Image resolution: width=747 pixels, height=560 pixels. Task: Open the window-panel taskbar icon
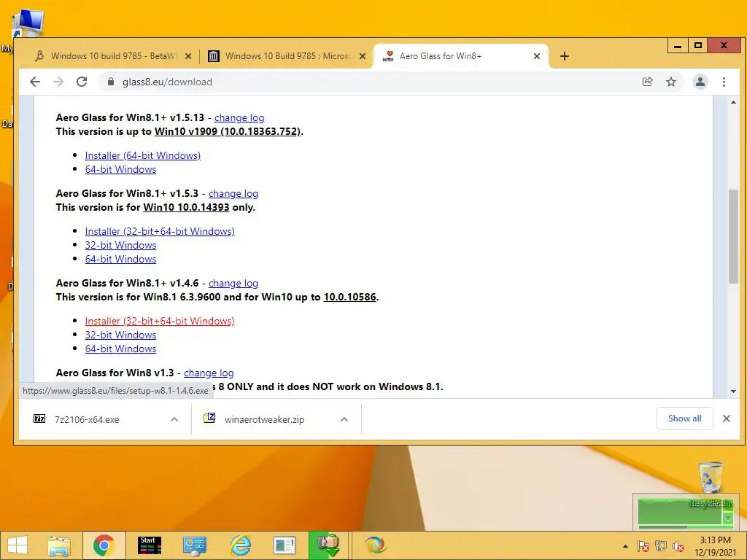point(285,545)
